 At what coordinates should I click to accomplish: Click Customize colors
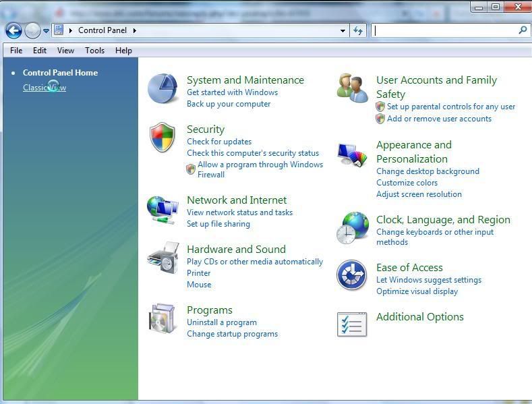407,183
